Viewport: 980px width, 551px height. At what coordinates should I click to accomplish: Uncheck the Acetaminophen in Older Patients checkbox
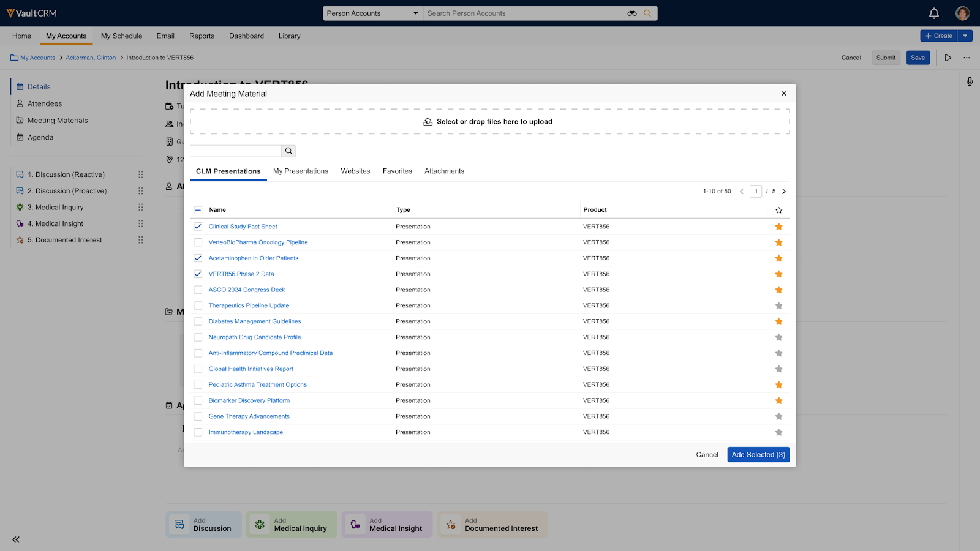click(198, 258)
